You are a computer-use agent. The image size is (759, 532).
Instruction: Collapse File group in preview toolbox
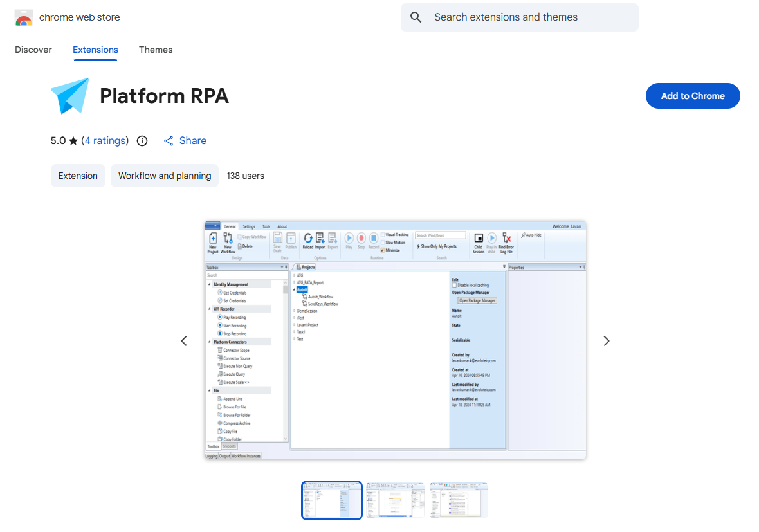point(210,390)
